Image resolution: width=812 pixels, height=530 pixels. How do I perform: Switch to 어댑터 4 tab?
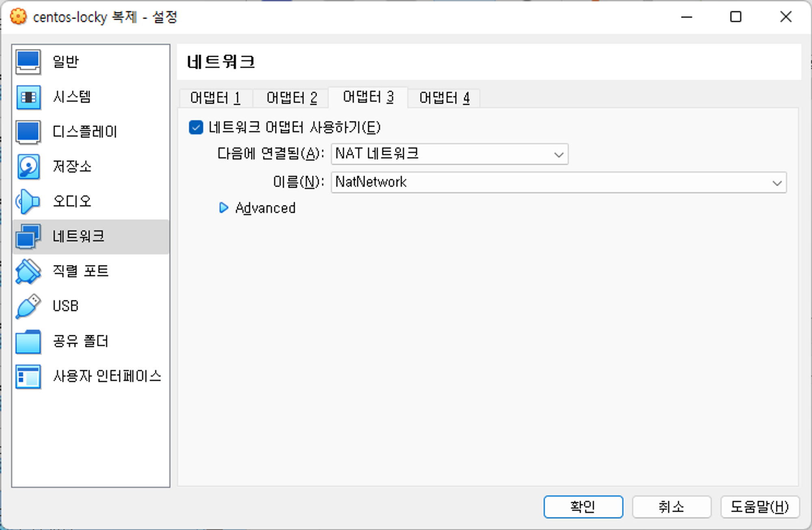[x=444, y=98]
